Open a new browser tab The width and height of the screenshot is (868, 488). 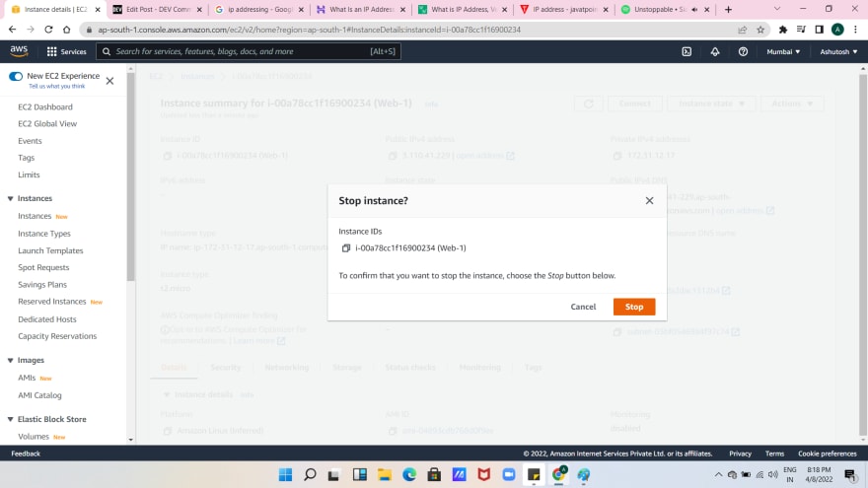click(729, 10)
